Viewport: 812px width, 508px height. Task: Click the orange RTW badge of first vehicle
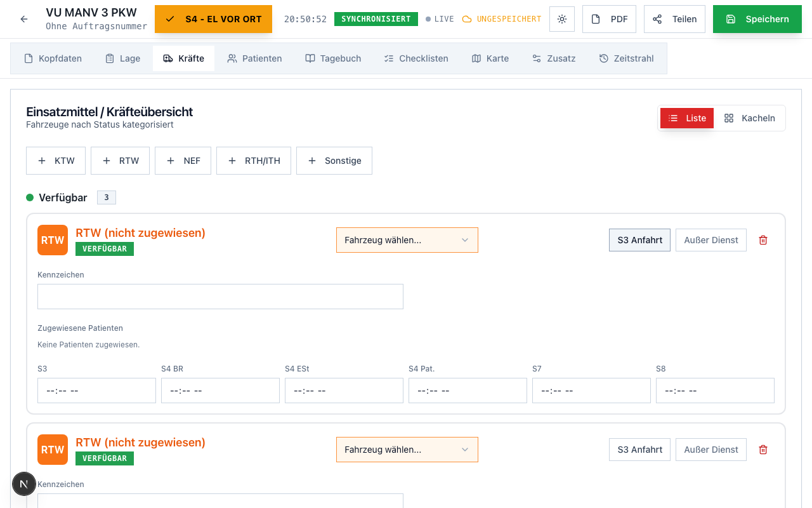(x=53, y=240)
